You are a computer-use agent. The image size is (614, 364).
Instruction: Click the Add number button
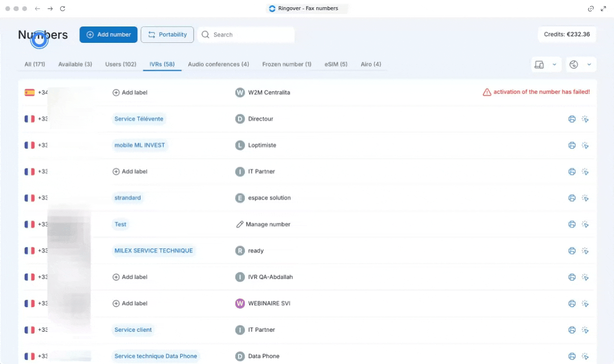pos(108,35)
